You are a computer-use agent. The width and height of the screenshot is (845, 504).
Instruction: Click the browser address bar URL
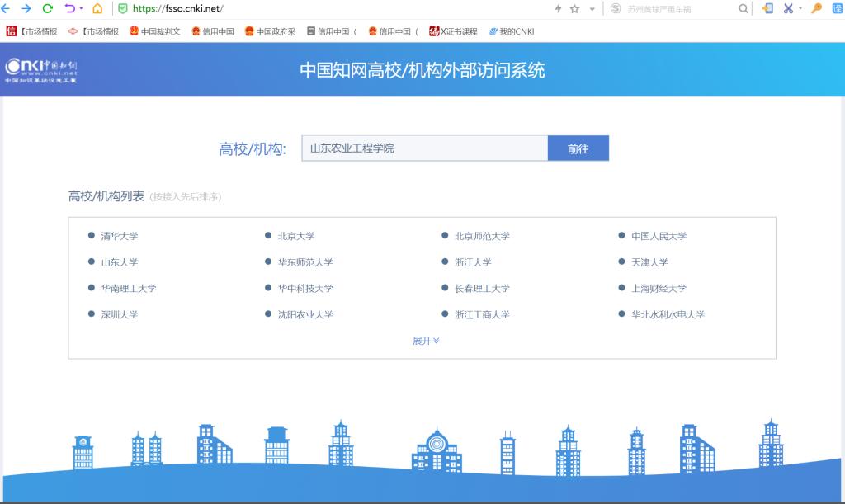(177, 9)
